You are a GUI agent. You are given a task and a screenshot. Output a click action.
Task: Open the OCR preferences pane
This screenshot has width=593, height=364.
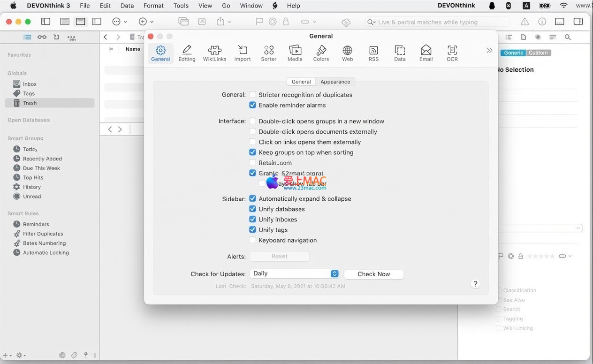click(x=452, y=53)
